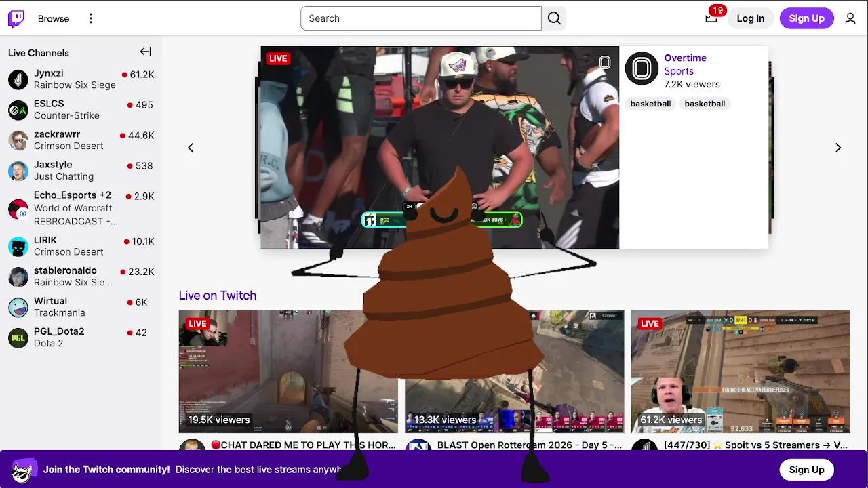Open PGL_Dota2 channel avatar
Screen dimensions: 868x488
tap(18, 338)
